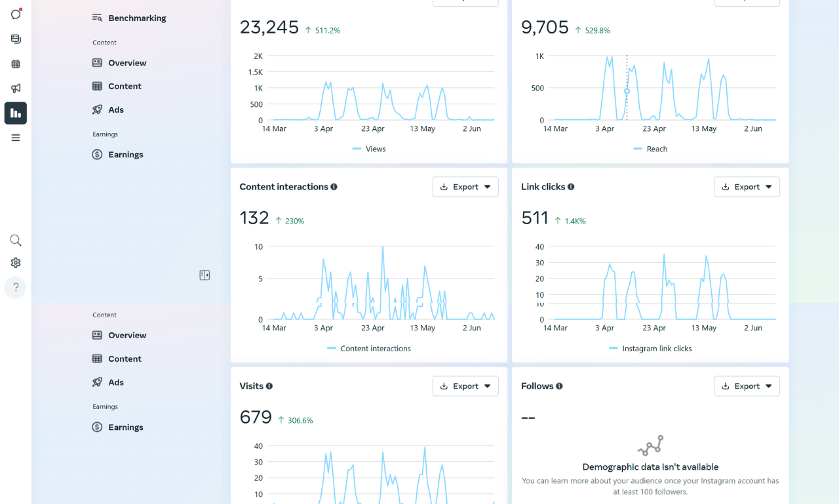The width and height of the screenshot is (839, 504).
Task: Click the info icon beside Content interactions
Action: point(334,187)
